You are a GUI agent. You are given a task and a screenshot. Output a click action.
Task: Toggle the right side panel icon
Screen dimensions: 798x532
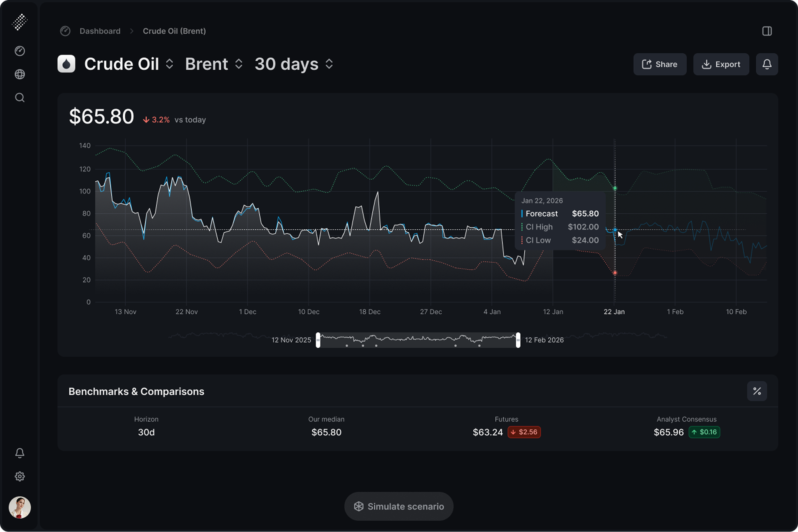(x=766, y=31)
